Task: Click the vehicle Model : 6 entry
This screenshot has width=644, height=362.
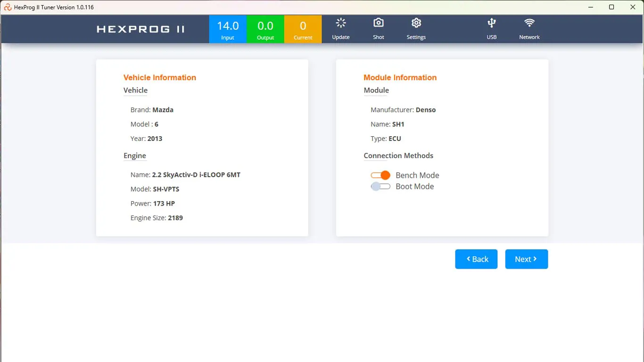Action: pyautogui.click(x=144, y=124)
